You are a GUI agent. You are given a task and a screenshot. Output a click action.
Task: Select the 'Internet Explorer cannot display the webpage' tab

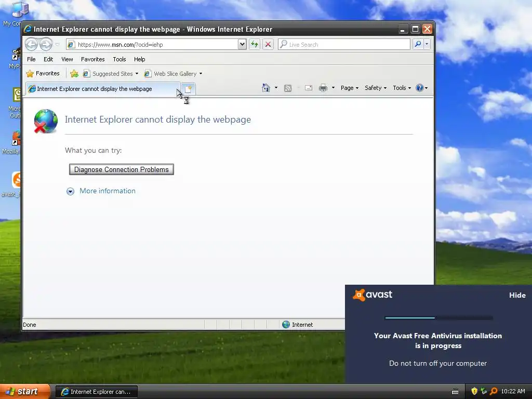pos(102,89)
